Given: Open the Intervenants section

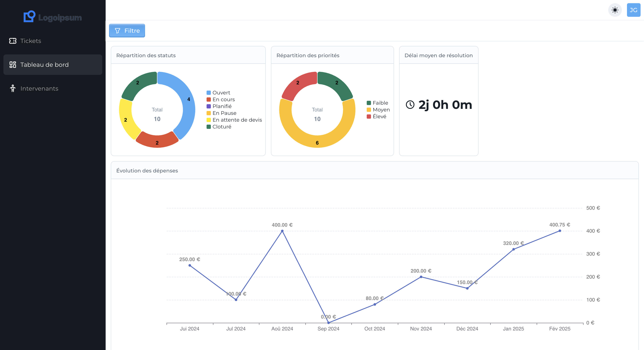Looking at the screenshot, I should (39, 88).
